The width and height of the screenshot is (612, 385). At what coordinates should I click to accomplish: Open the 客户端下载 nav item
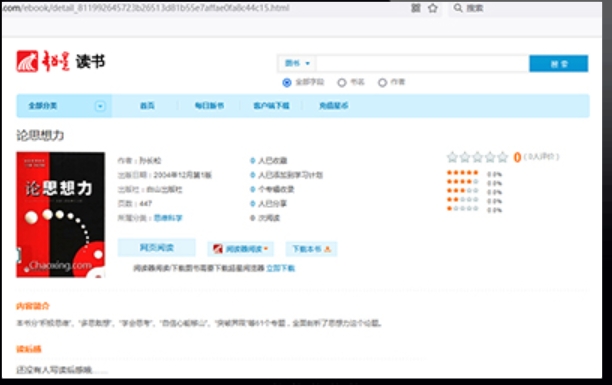tap(271, 106)
